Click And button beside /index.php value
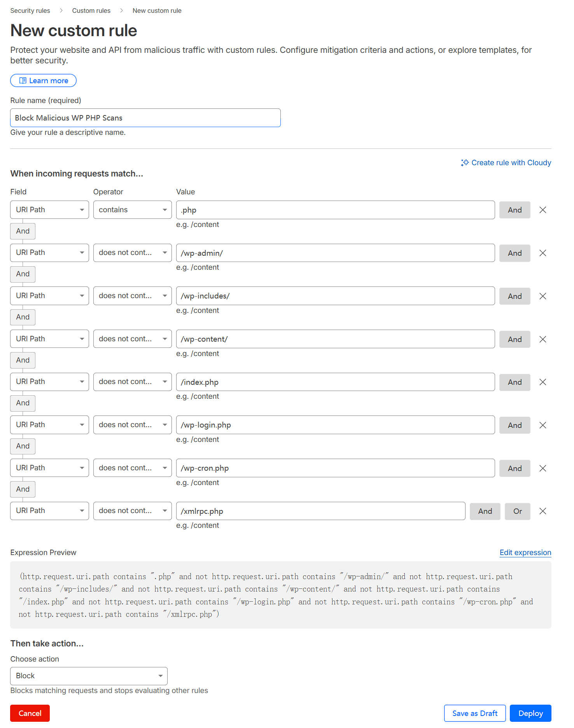Viewport: 574px width, 728px height. pos(515,382)
